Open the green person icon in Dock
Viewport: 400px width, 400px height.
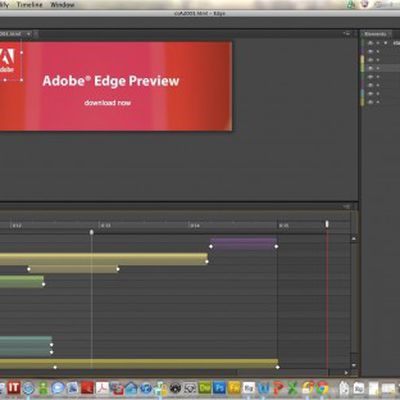43,388
